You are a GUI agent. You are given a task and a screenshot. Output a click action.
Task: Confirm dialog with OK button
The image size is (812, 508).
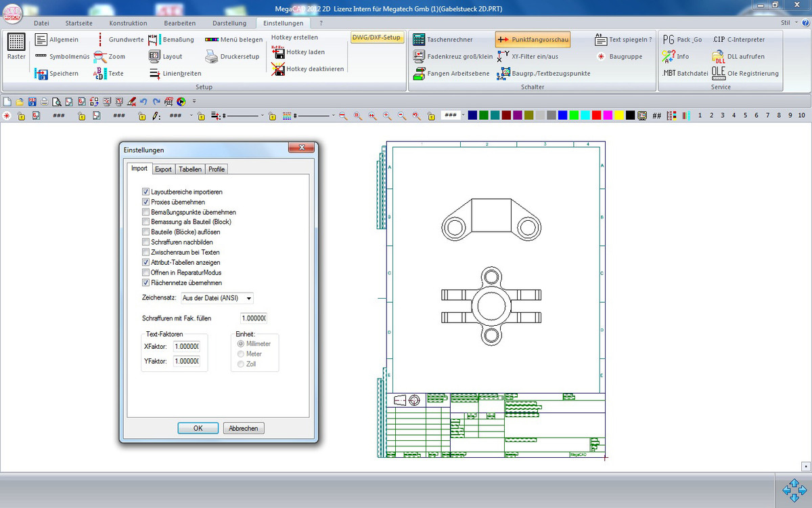198,428
